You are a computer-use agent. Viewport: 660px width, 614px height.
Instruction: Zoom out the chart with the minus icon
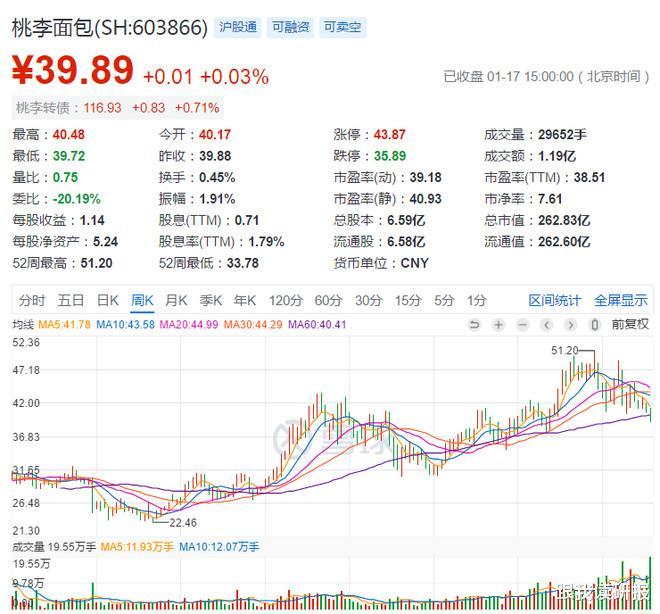[x=522, y=325]
